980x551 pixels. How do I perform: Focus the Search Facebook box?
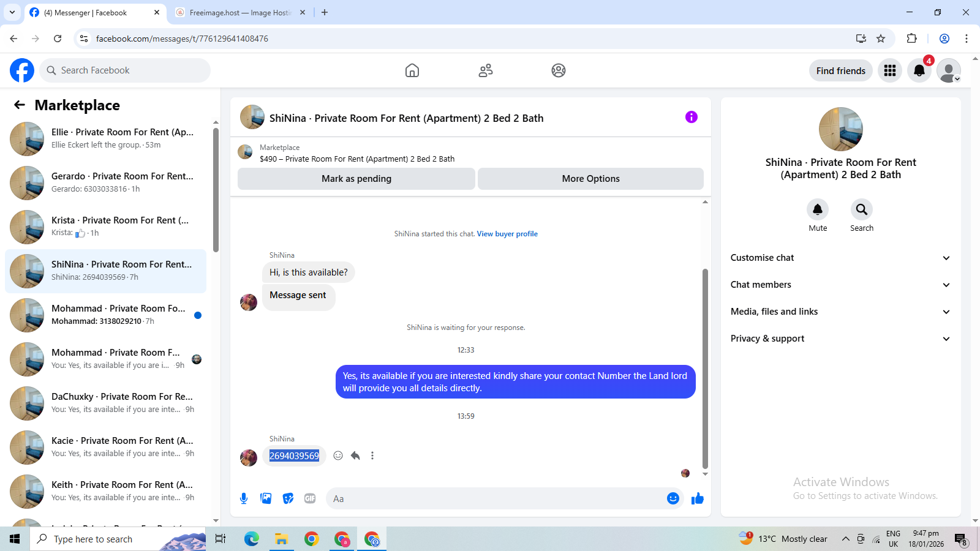point(125,70)
